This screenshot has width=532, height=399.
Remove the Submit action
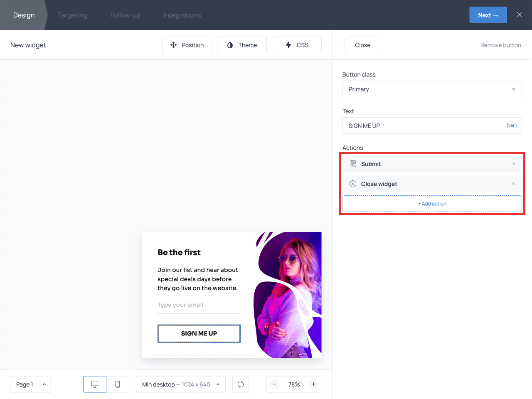pos(514,164)
